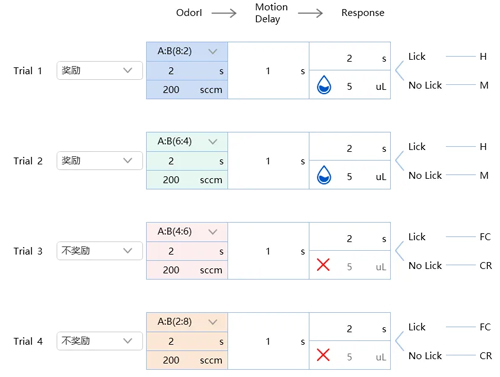Screen dimensions: 500x377
Task: Click Trial 3 motion delay 1 s field
Action: [x=268, y=251]
